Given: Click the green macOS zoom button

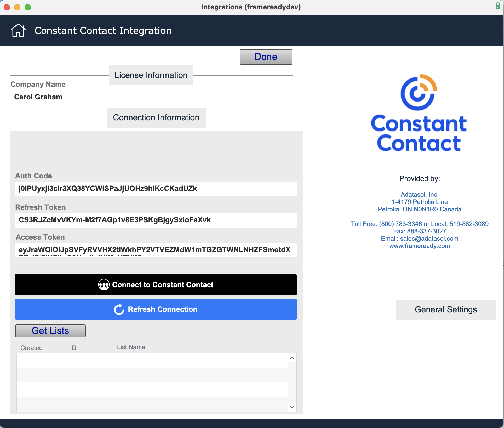Looking at the screenshot, I should pos(28,7).
